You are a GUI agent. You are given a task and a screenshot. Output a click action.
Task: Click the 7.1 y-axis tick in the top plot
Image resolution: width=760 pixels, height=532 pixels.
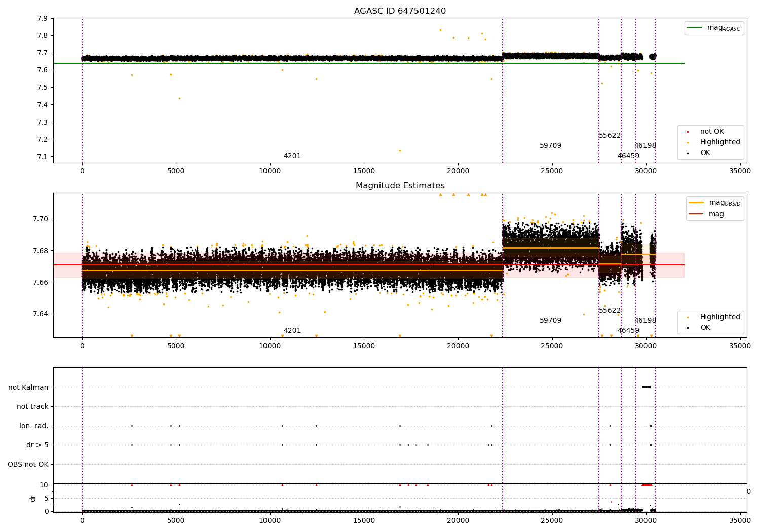[43, 157]
